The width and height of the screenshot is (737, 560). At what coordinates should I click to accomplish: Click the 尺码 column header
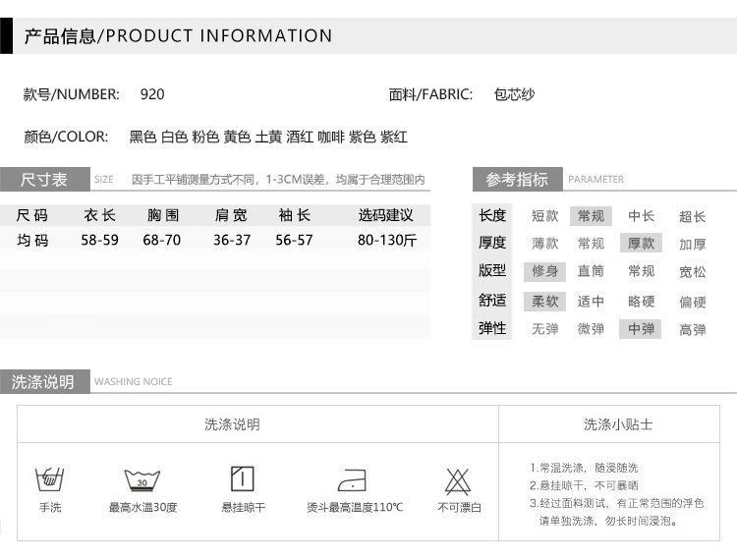[x=32, y=215]
